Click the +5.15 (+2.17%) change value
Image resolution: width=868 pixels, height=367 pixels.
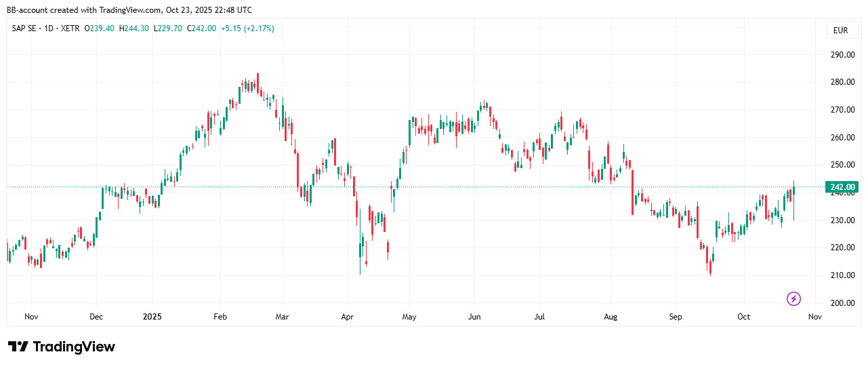tap(247, 28)
